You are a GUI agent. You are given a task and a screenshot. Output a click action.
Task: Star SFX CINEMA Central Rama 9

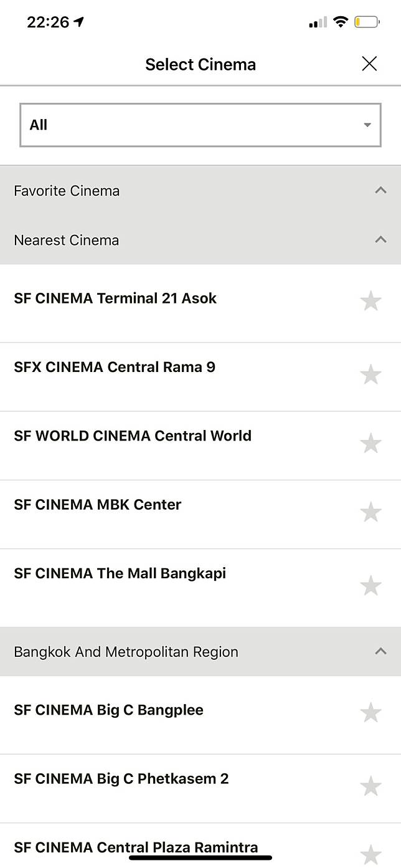coord(370,374)
